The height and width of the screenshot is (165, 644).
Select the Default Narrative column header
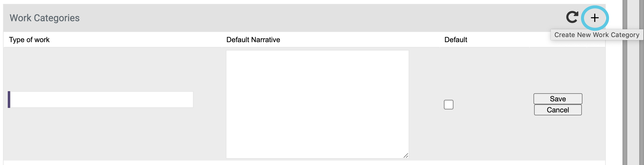[x=253, y=40]
